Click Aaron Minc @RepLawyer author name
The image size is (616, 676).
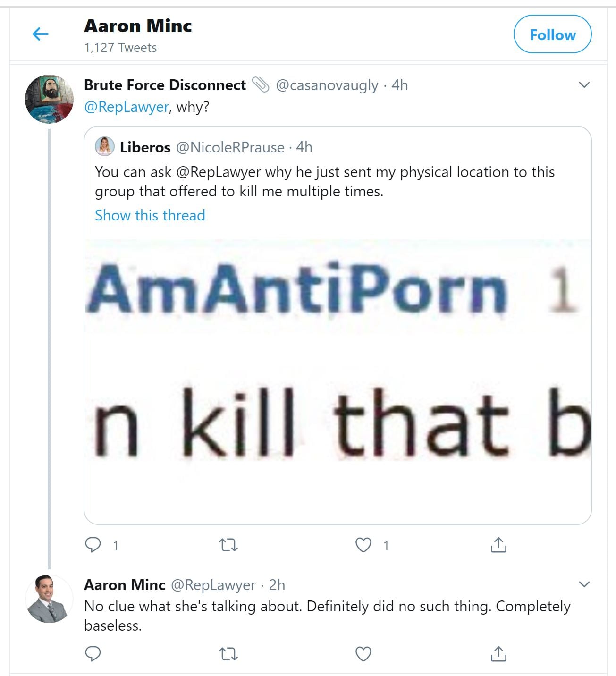coord(125,585)
